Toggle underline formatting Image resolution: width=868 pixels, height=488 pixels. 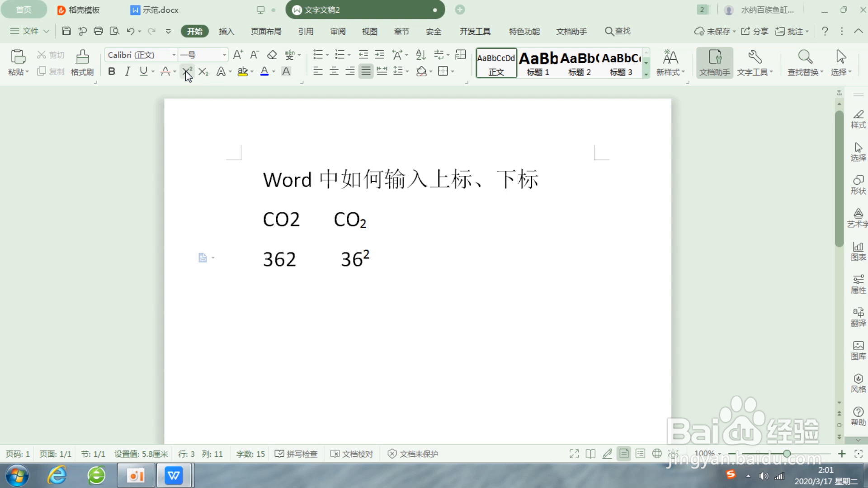click(x=143, y=71)
